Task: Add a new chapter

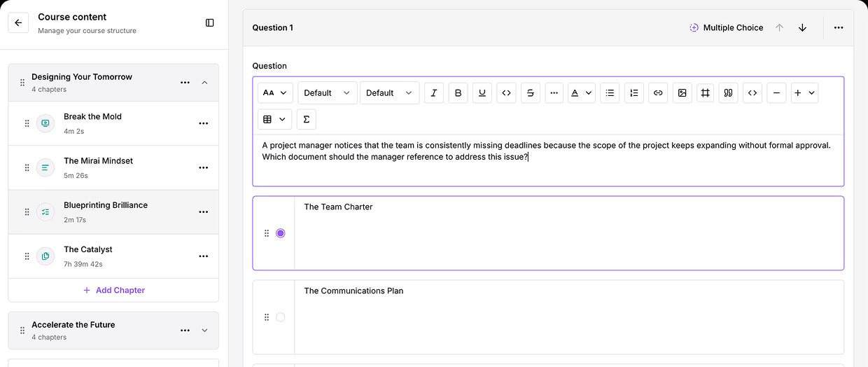Action: 113,290
